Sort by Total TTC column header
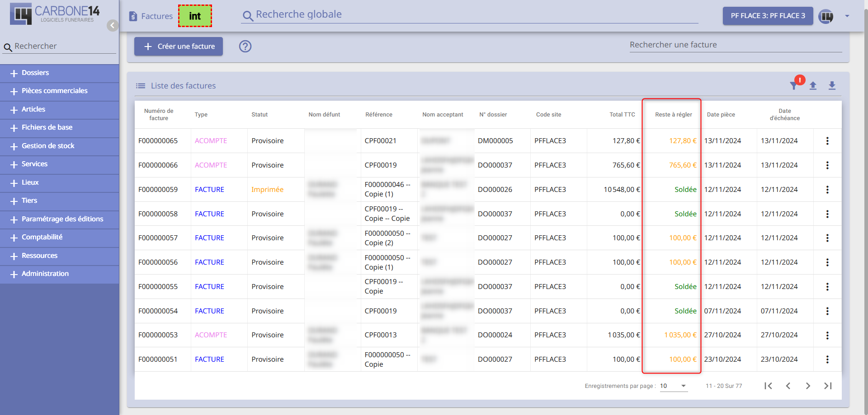This screenshot has width=868, height=415. [622, 115]
